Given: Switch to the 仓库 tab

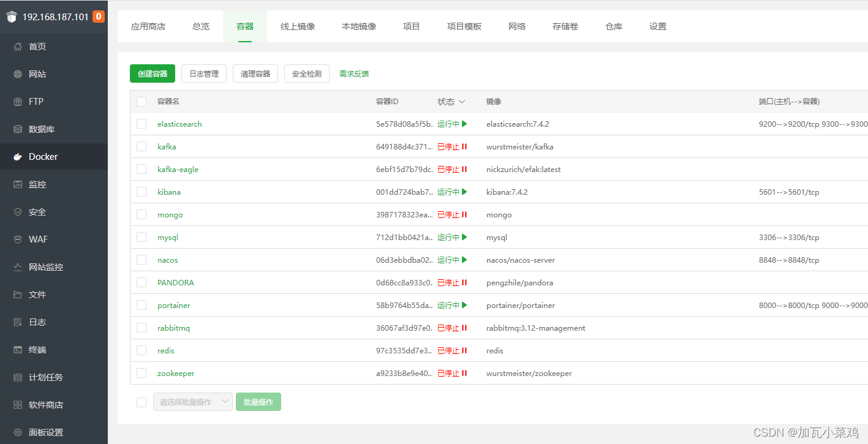Looking at the screenshot, I should (x=614, y=26).
